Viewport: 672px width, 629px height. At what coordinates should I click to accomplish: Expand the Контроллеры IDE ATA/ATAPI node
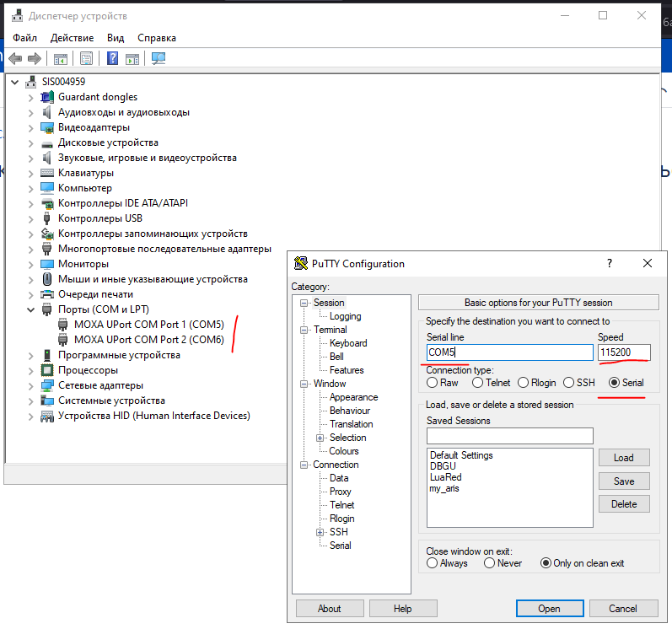click(30, 203)
